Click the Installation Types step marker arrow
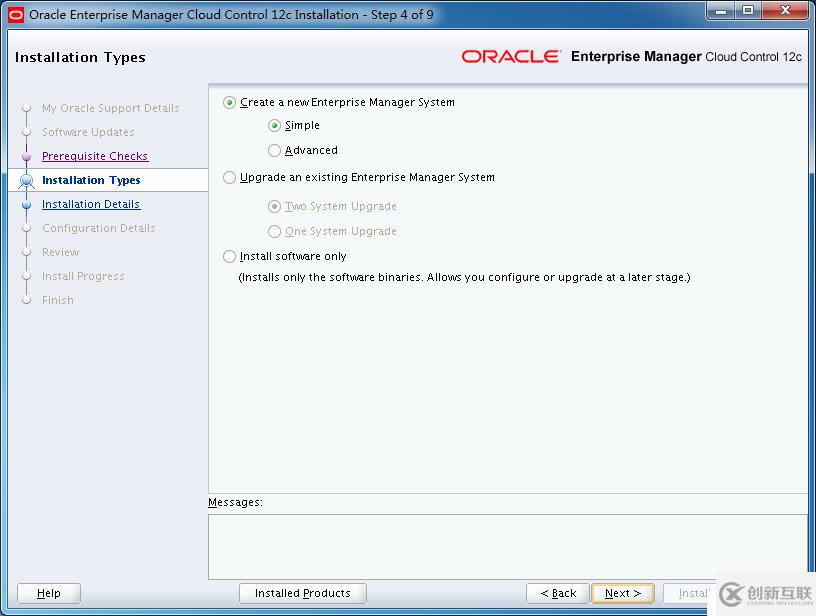The width and height of the screenshot is (816, 616). (x=27, y=180)
